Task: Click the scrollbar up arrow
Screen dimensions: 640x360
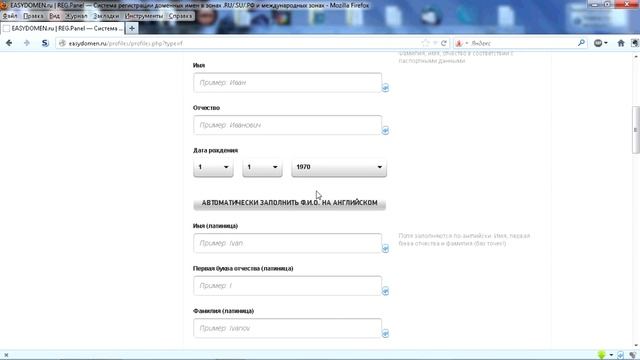Action: click(x=636, y=57)
